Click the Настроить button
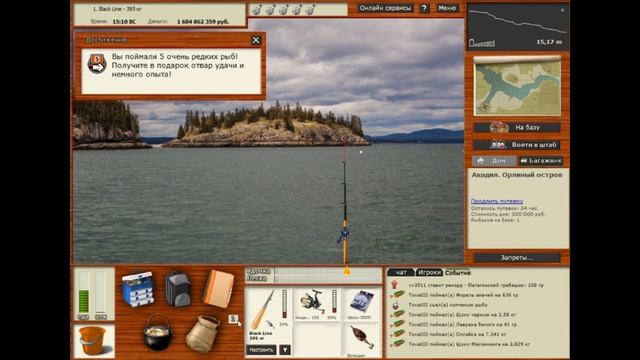 (x=261, y=350)
